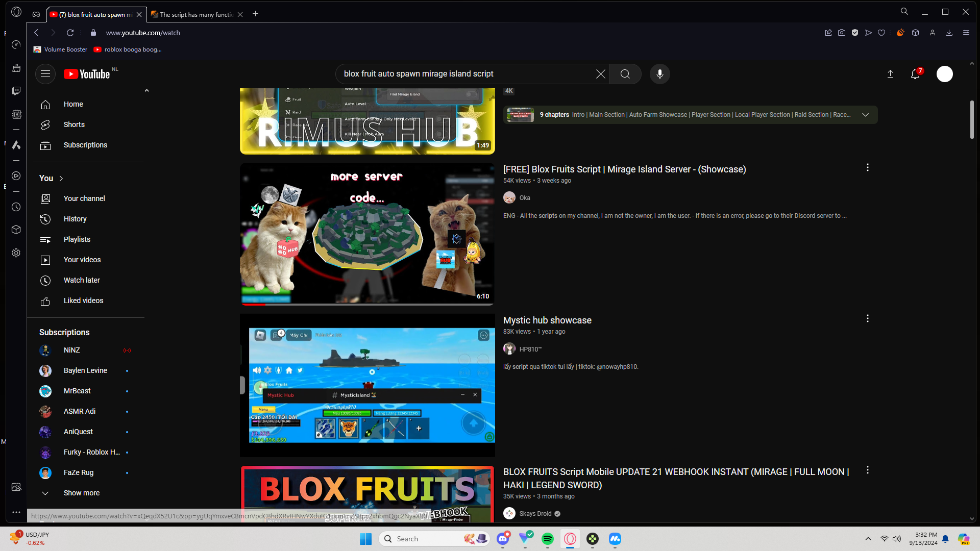Image resolution: width=980 pixels, height=551 pixels.
Task: Play the Mystic Hub gameplay thumbnail
Action: point(367,386)
